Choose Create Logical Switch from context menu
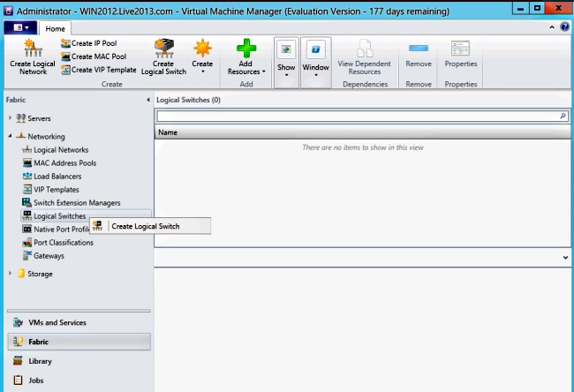The image size is (574, 392). point(150,226)
